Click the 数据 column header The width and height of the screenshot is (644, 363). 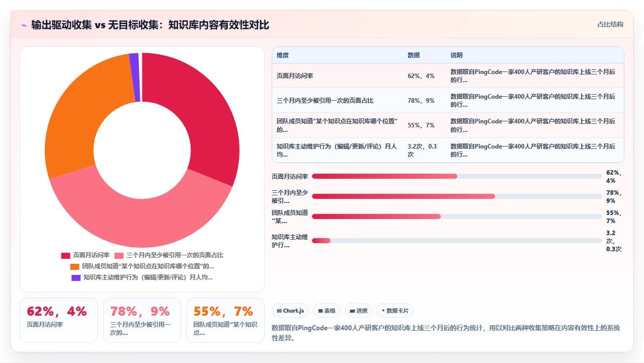(414, 55)
